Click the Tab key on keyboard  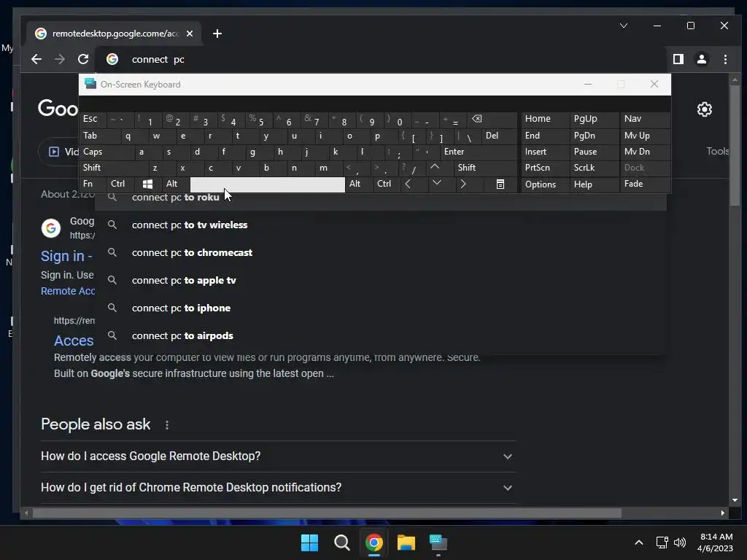pyautogui.click(x=100, y=136)
